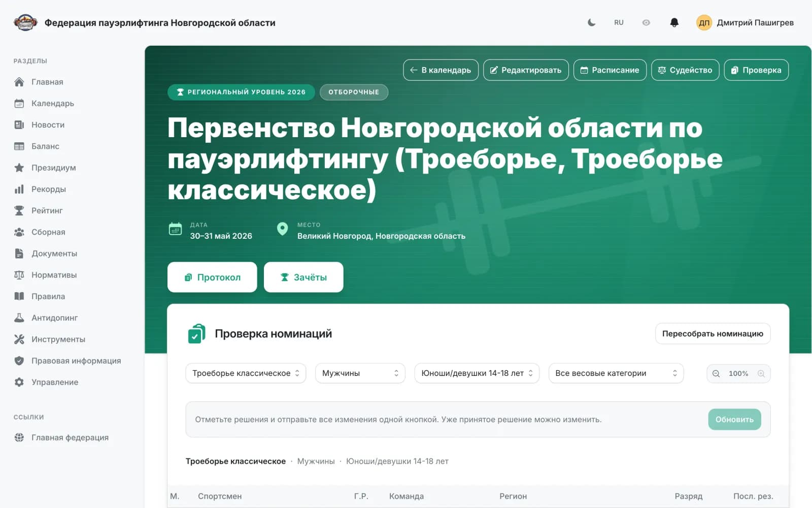
Task: Click the Рейтинг trophy icon
Action: (19, 210)
